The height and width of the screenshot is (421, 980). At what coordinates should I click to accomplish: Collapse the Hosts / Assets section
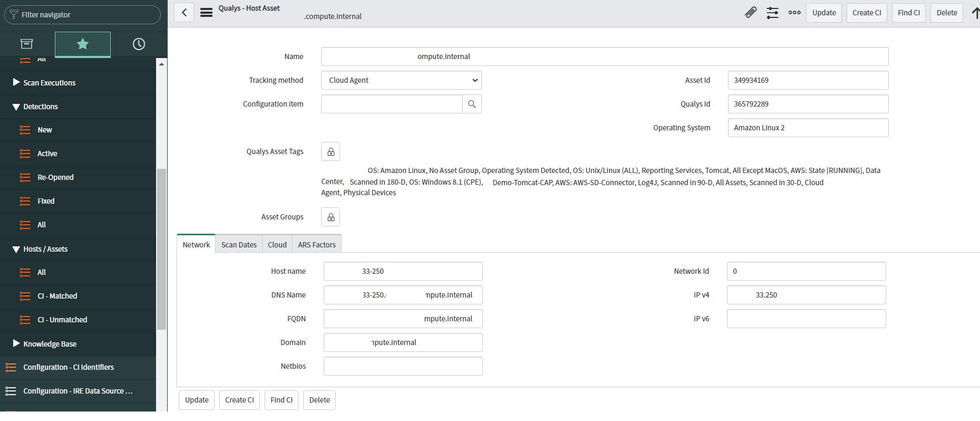16,249
